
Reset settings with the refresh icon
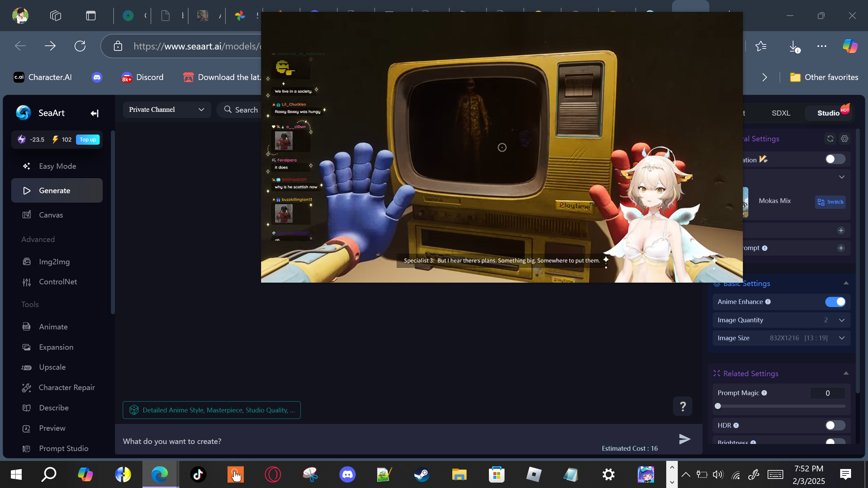830,139
